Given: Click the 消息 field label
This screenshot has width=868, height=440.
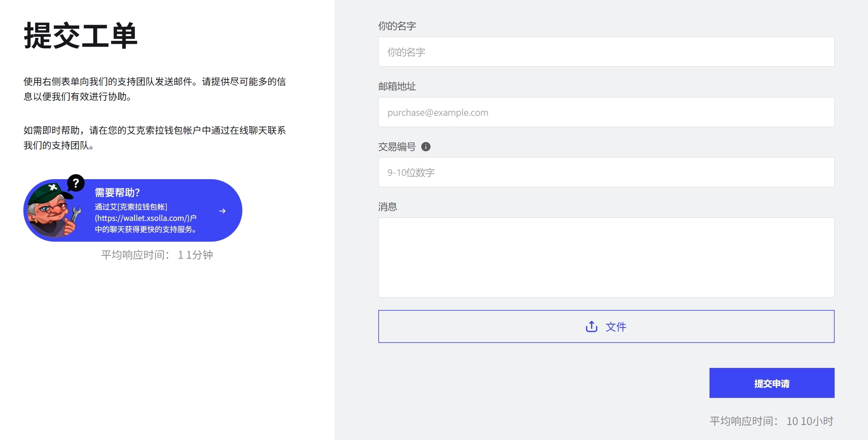Looking at the screenshot, I should (387, 207).
